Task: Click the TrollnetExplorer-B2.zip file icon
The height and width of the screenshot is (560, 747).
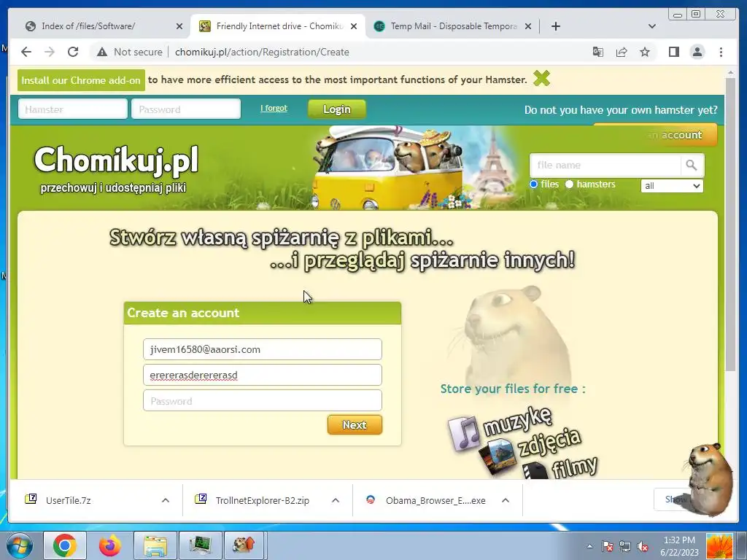Action: pyautogui.click(x=201, y=499)
